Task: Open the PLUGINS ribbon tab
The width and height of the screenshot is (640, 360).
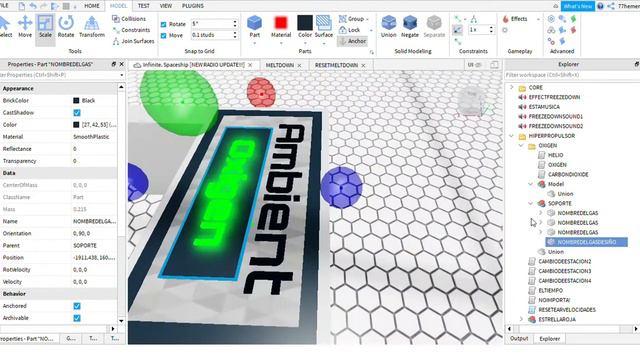Action: pos(193,6)
